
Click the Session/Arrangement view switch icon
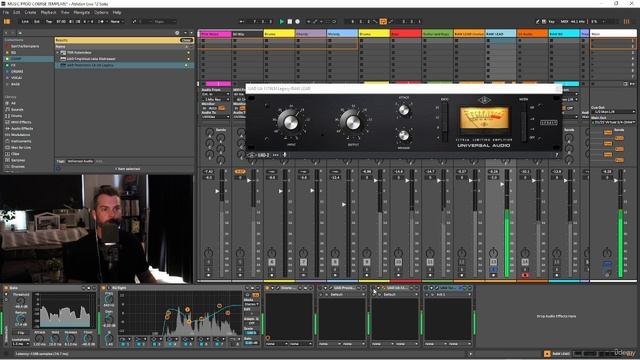(x=626, y=21)
